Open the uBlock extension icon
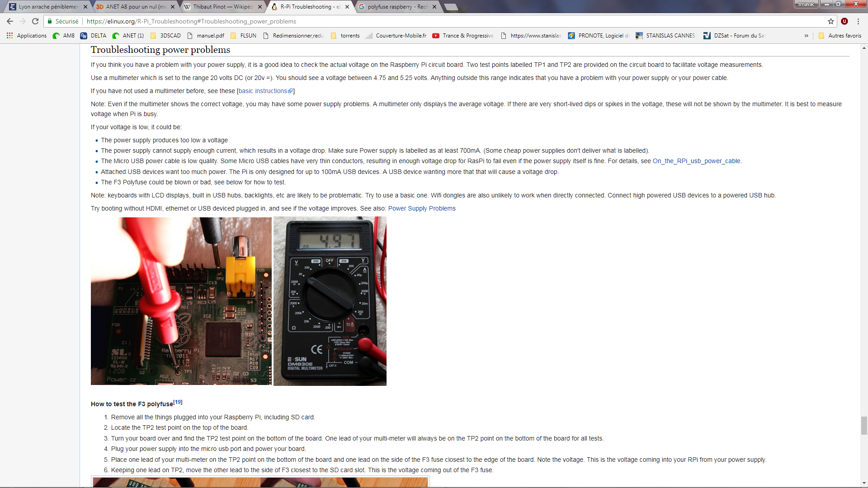The width and height of the screenshot is (868, 488). pyautogui.click(x=844, y=21)
